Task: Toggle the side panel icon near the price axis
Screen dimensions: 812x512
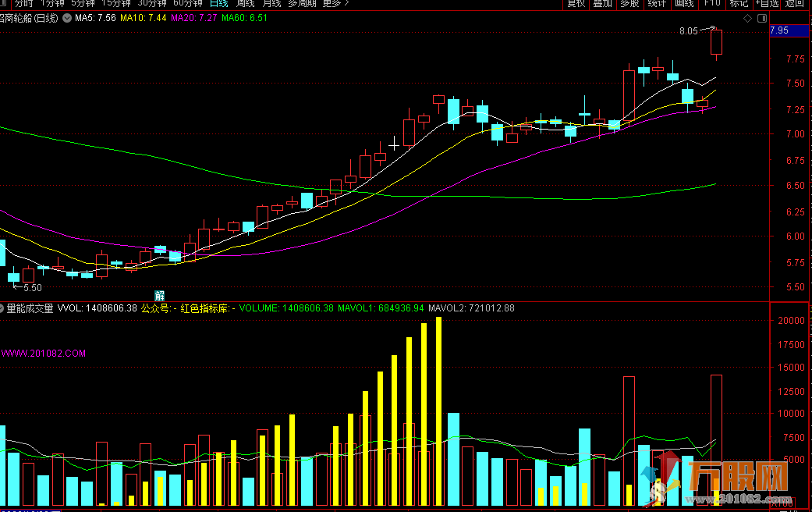Action: coord(761,17)
